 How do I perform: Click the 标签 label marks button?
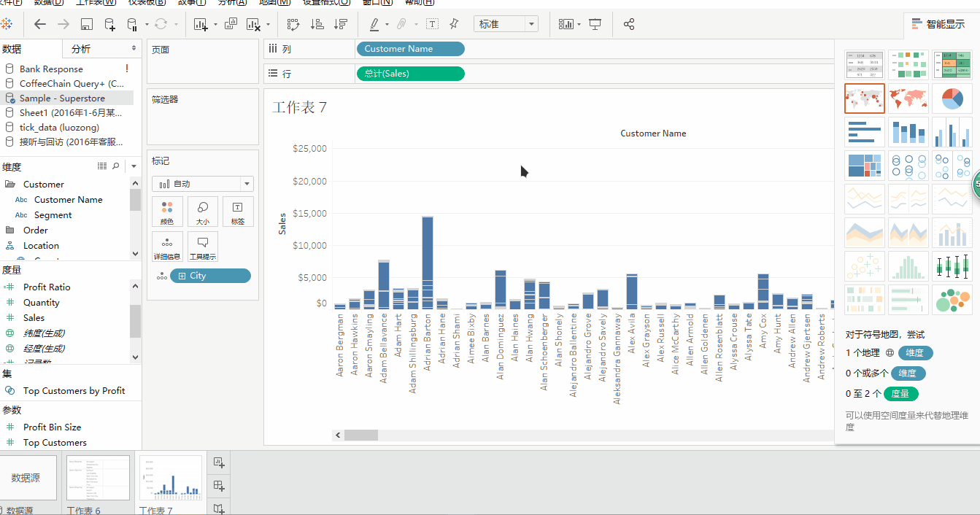click(x=238, y=212)
